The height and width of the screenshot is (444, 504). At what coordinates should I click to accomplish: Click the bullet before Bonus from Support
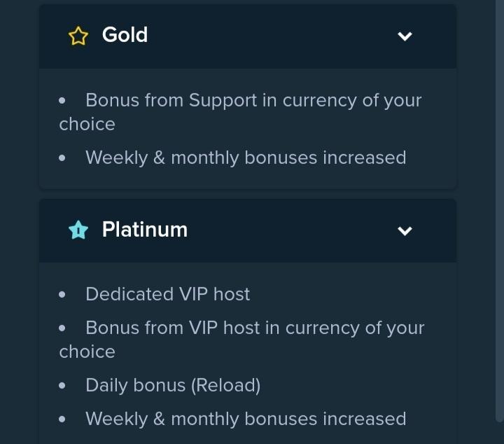pyautogui.click(x=62, y=101)
